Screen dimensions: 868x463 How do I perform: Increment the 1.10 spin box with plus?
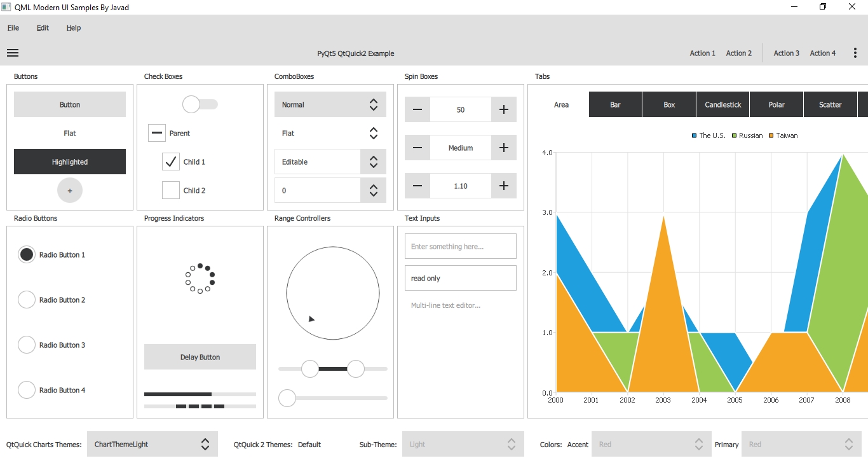[x=503, y=186]
